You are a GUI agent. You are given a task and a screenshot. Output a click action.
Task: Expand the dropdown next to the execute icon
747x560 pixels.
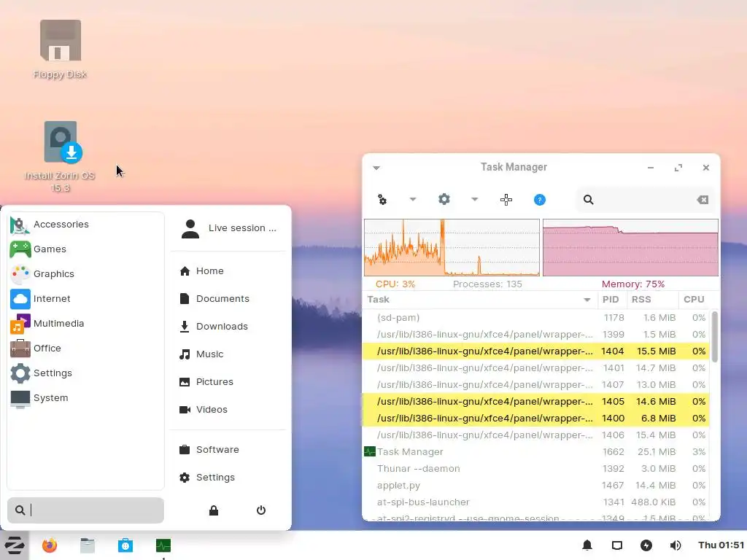click(x=413, y=200)
